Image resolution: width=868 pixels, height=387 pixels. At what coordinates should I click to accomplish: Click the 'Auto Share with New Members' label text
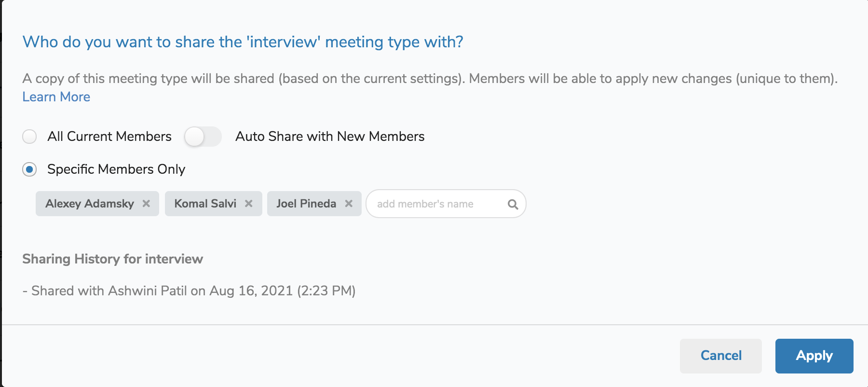tap(330, 137)
